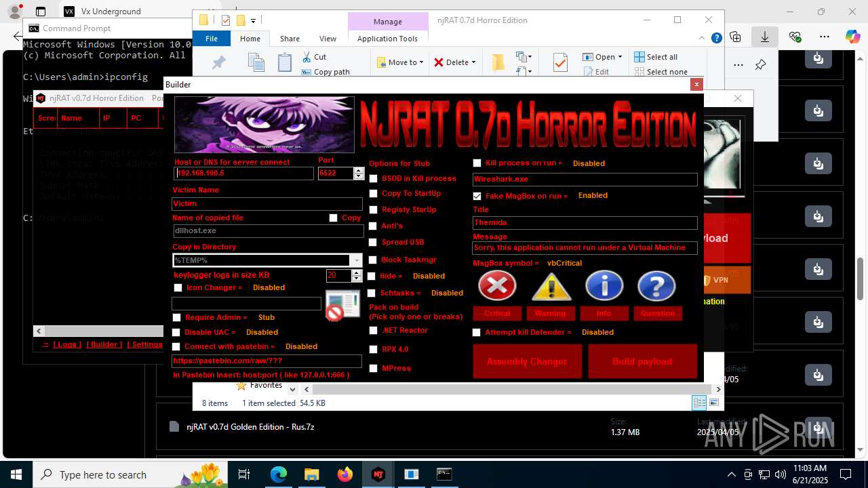Click Cut in the Explorer ribbon
868x488 pixels.
click(314, 57)
